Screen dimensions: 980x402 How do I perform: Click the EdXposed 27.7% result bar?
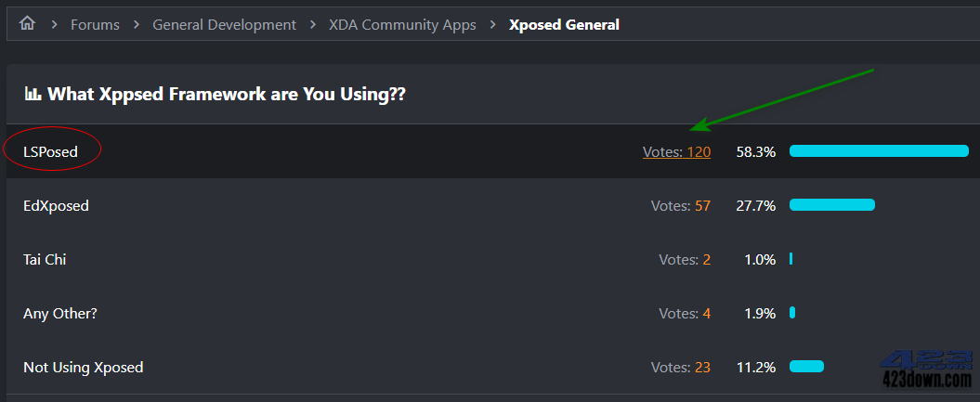(x=832, y=205)
